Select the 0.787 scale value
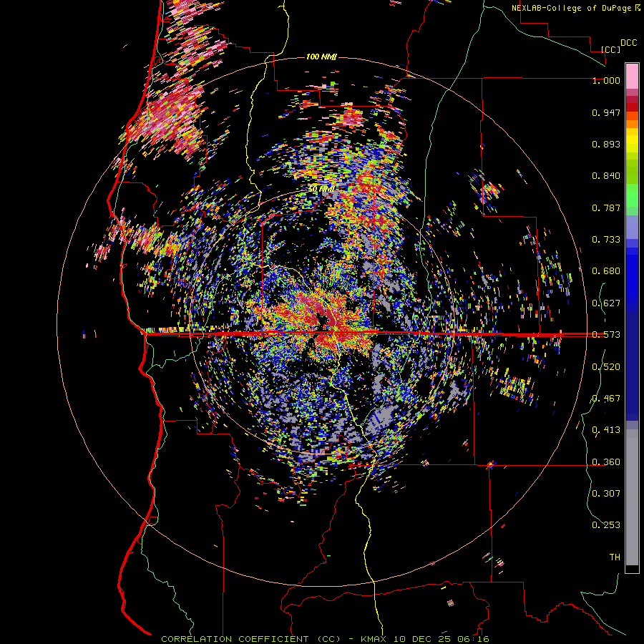 [606, 208]
